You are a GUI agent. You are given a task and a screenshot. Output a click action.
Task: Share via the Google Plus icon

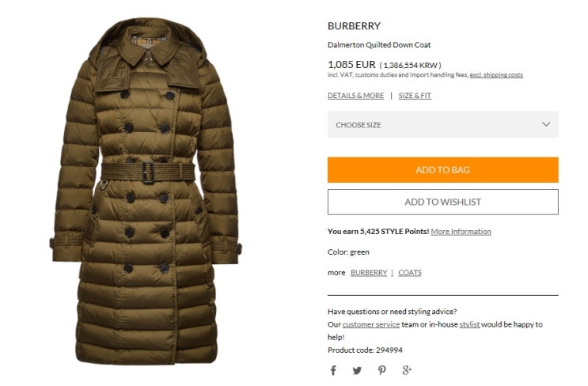click(x=407, y=370)
